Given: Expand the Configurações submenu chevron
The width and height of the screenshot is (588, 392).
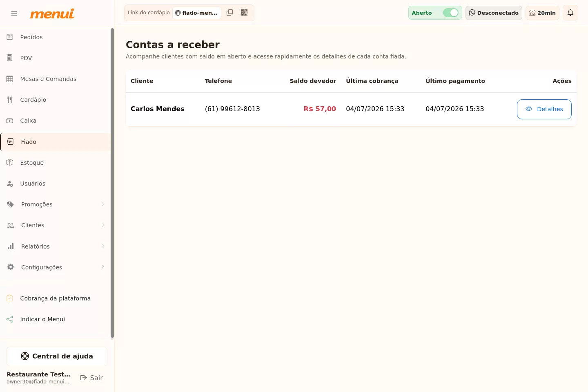Looking at the screenshot, I should pyautogui.click(x=103, y=267).
